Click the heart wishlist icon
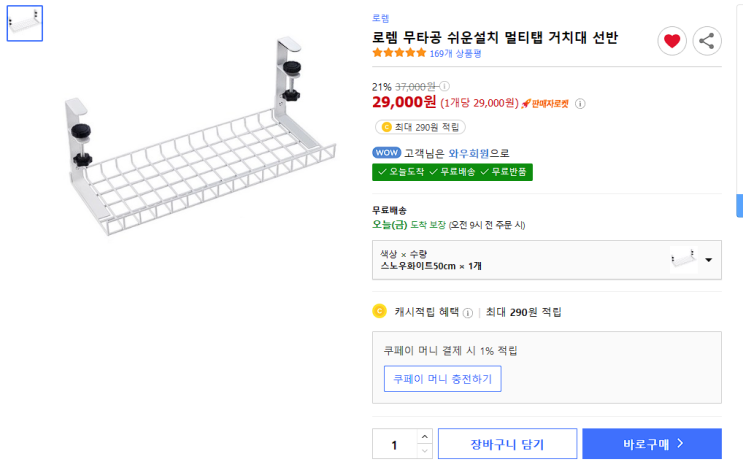The image size is (743, 470). [x=672, y=41]
